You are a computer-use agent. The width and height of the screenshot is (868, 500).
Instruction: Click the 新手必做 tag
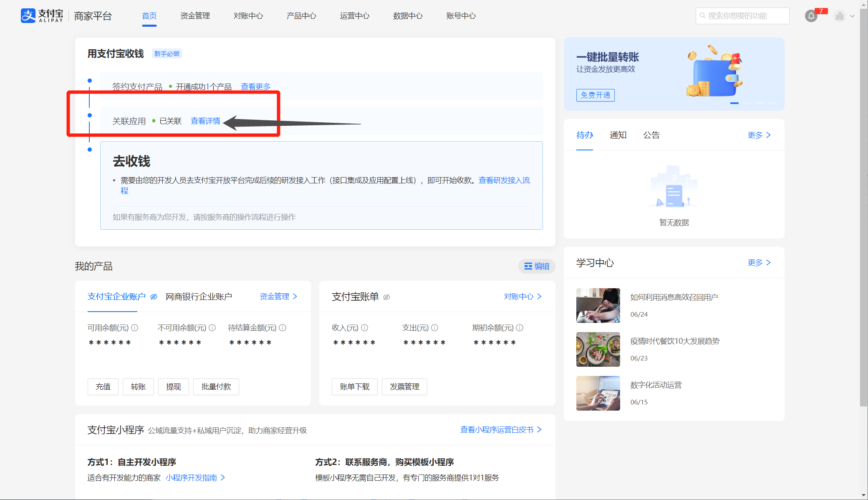(x=167, y=54)
